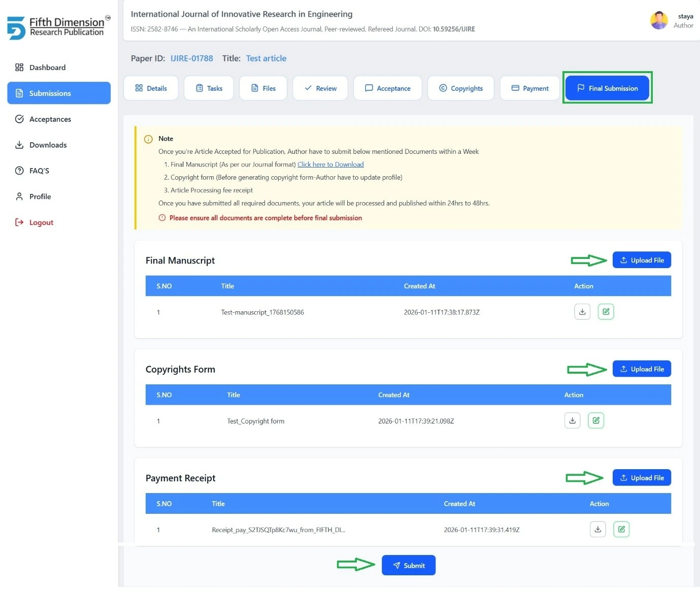Edit the Test-manuscript_1768150586 entry
This screenshot has width=700, height=589.
[x=606, y=312]
